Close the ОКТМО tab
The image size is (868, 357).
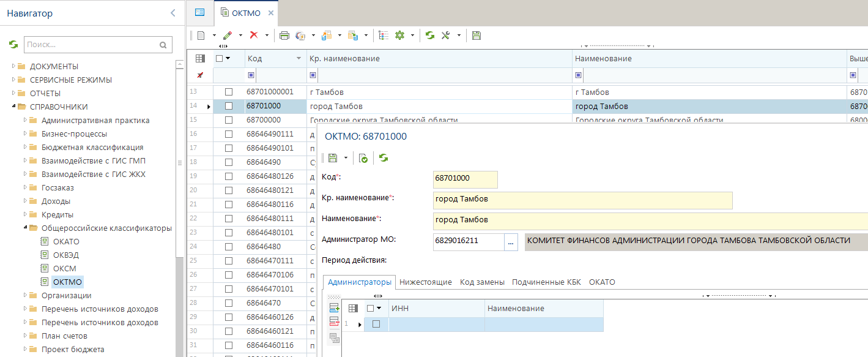(x=271, y=13)
